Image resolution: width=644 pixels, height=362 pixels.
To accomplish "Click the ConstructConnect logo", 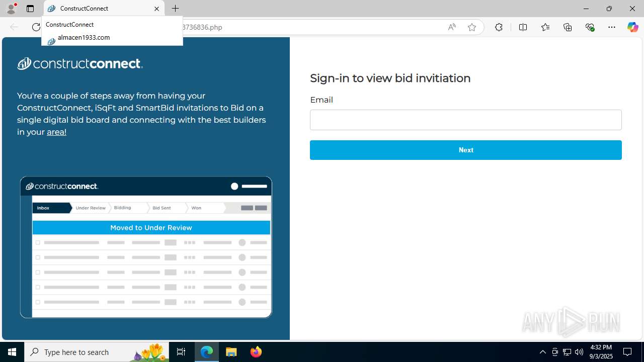I will click(x=80, y=63).
